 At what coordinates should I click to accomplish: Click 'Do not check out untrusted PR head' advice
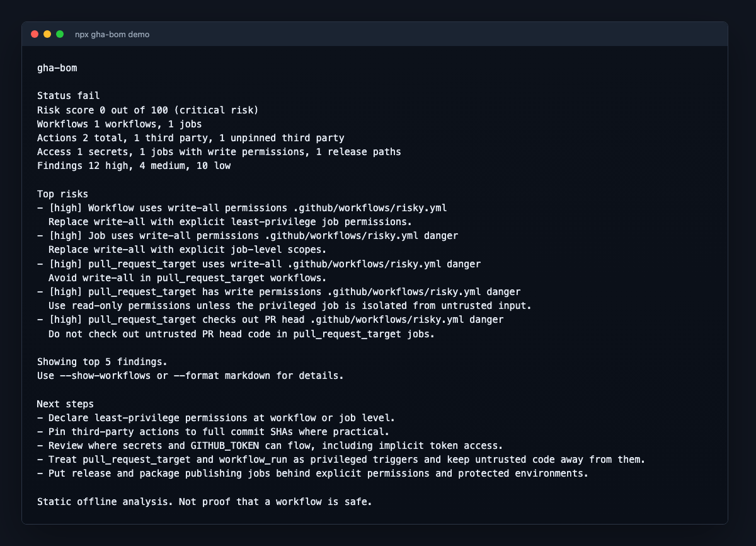click(x=241, y=334)
